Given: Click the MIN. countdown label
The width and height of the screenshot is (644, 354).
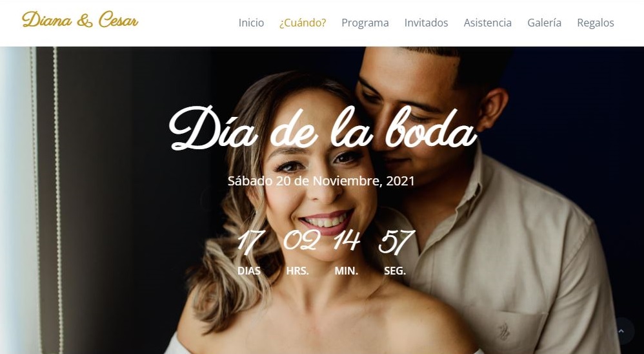Looking at the screenshot, I should click(347, 271).
